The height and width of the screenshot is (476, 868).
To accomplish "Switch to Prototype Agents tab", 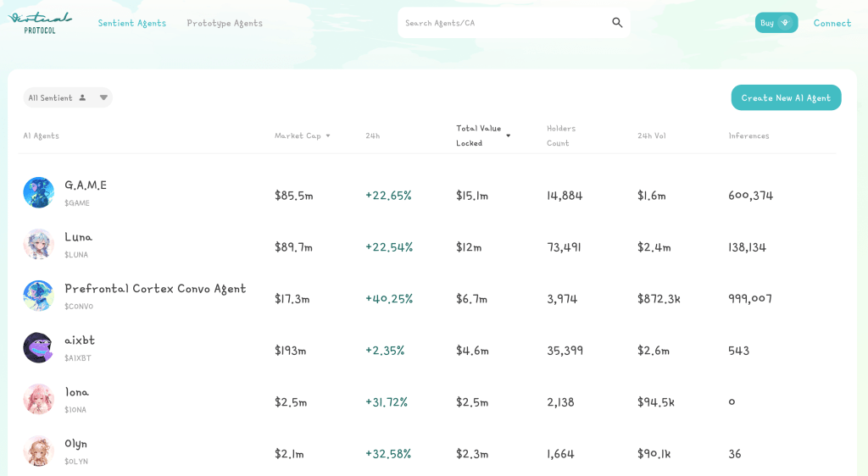I will pyautogui.click(x=225, y=23).
